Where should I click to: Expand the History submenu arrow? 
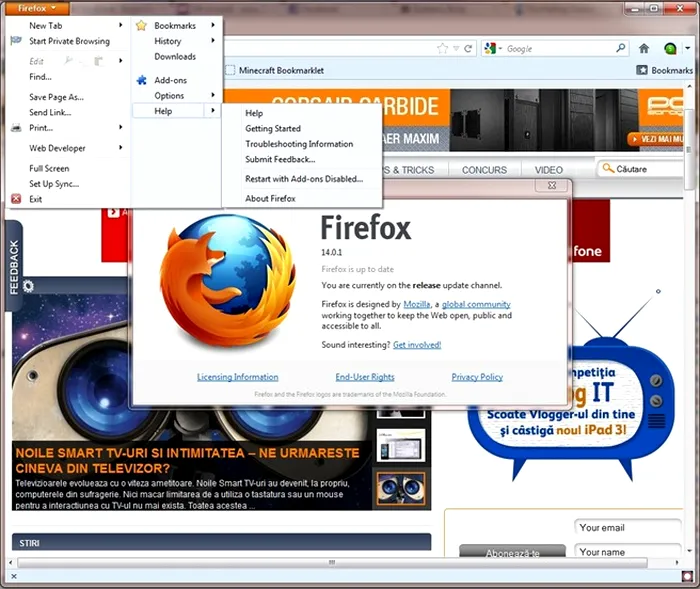(213, 40)
